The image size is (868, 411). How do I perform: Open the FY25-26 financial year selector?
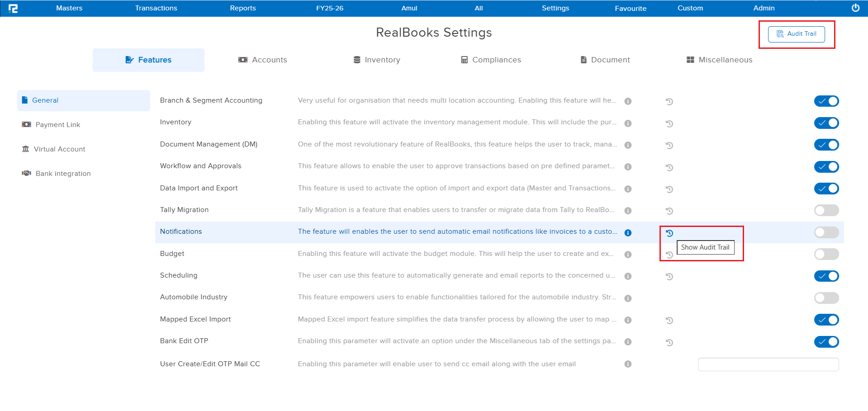coord(329,8)
